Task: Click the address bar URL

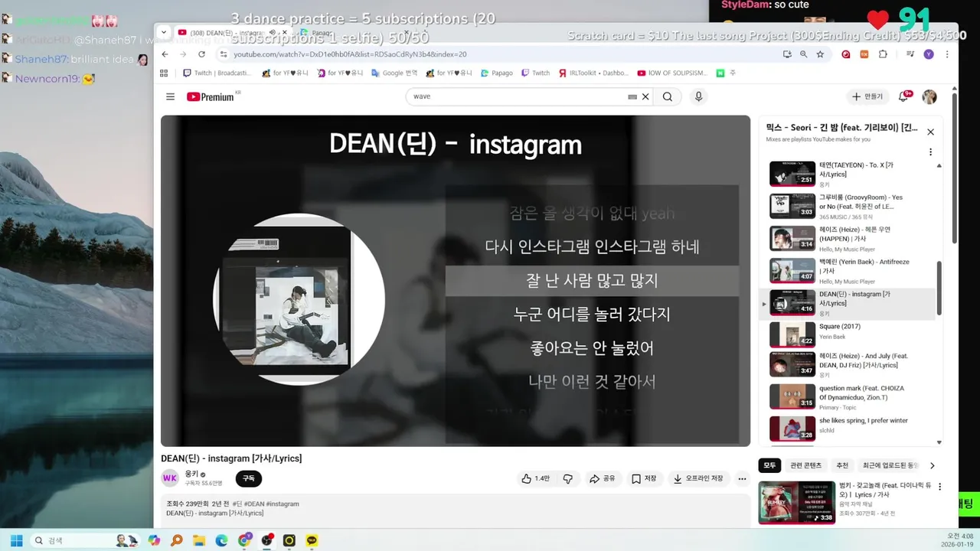Action: pyautogui.click(x=350, y=54)
